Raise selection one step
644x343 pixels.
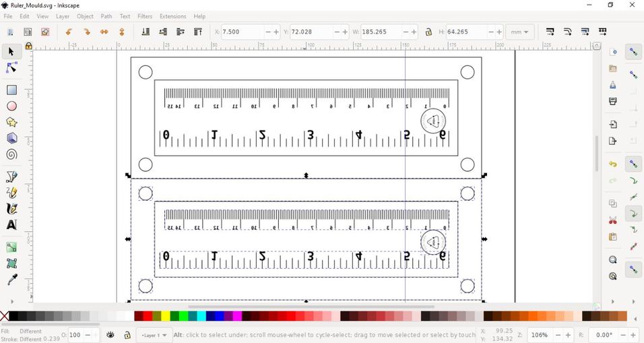pos(181,32)
